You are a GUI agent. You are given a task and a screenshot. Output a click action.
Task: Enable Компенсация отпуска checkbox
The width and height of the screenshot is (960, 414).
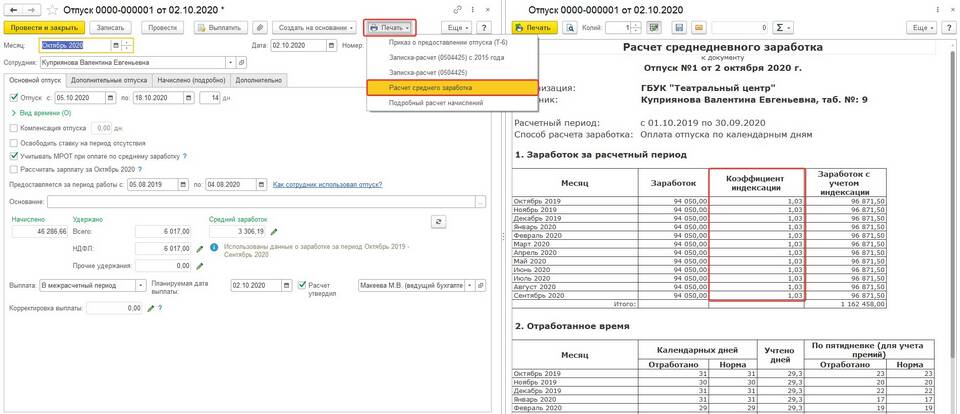[x=14, y=128]
